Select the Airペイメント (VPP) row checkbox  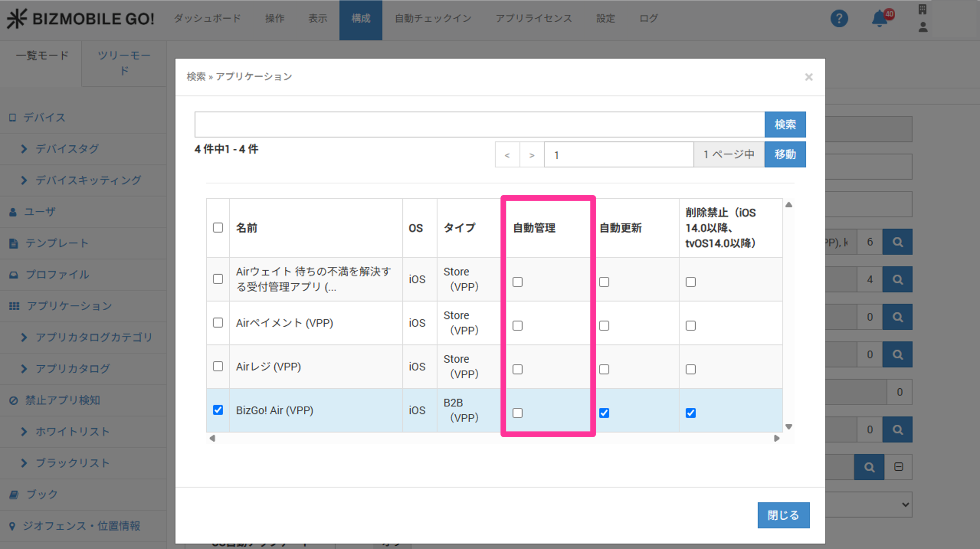tap(218, 323)
